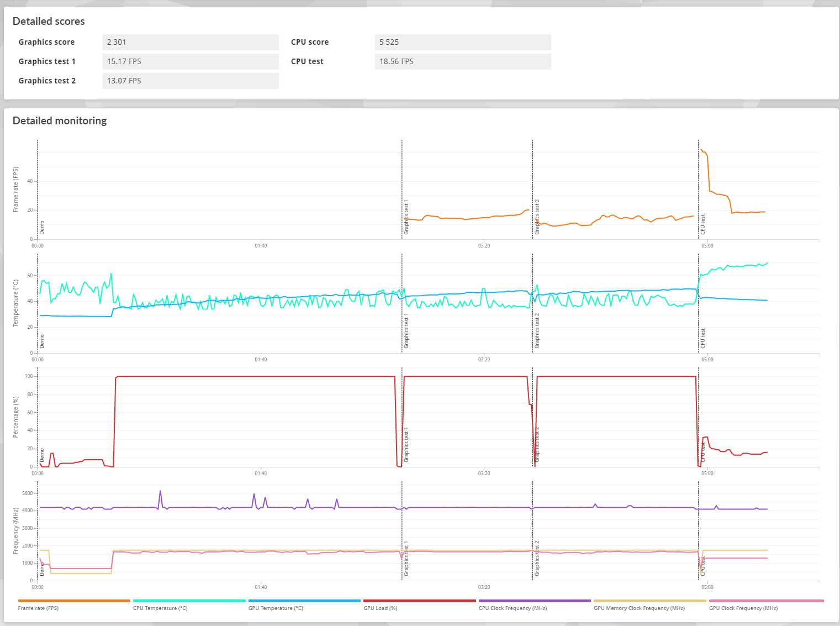Click the Detailed scores heading
The height and width of the screenshot is (626, 840).
(x=49, y=22)
